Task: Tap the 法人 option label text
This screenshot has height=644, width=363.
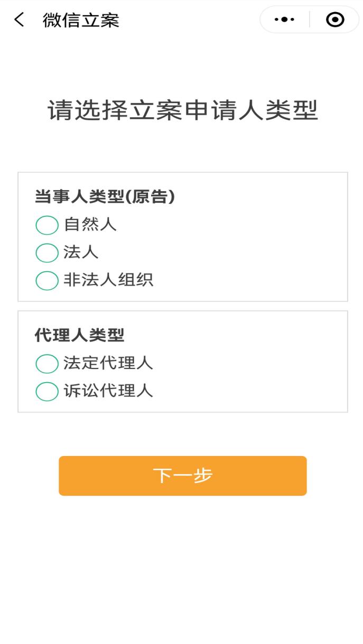Action: 81,252
